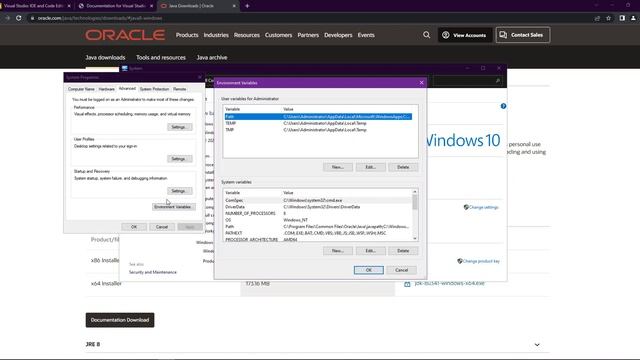The height and width of the screenshot is (360, 640).
Task: Open the Developers menu
Action: [x=338, y=35]
